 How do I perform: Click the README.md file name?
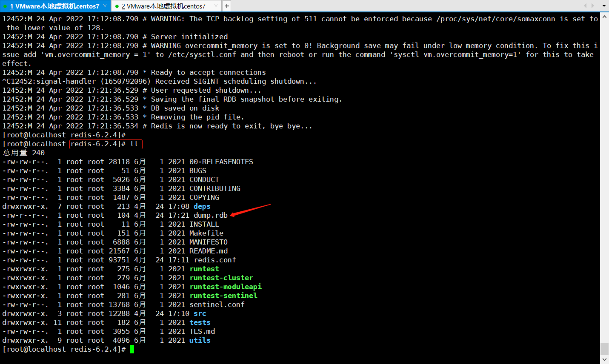click(209, 251)
